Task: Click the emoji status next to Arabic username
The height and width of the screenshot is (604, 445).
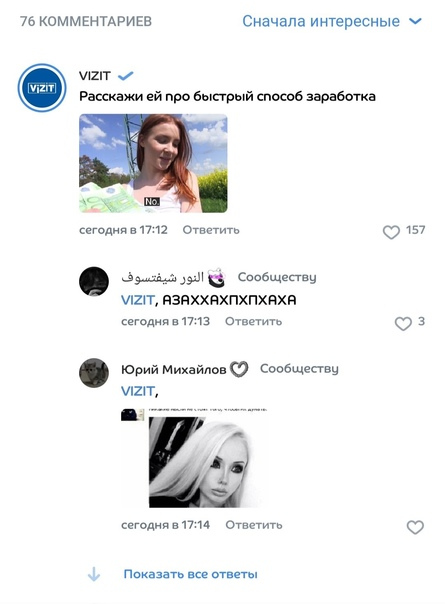Action: pos(217,277)
